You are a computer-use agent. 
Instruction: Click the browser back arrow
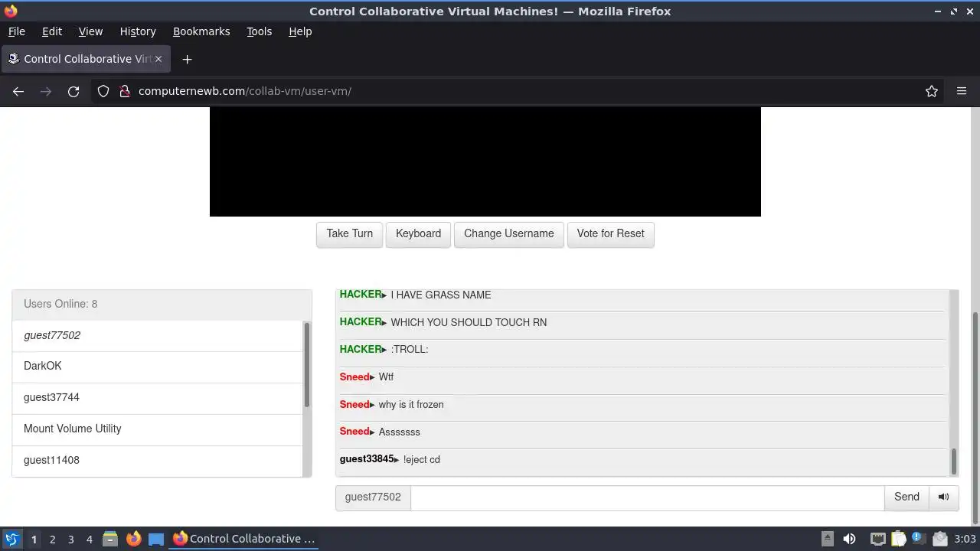[18, 91]
